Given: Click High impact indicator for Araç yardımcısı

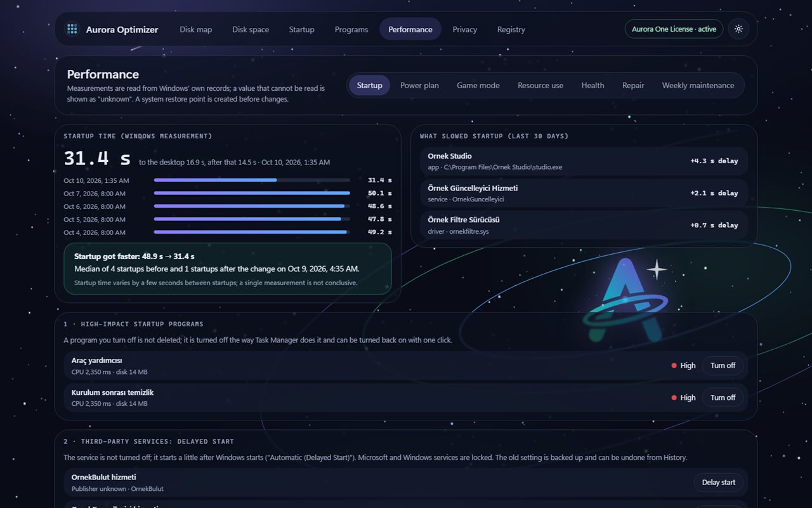Looking at the screenshot, I should [x=684, y=366].
